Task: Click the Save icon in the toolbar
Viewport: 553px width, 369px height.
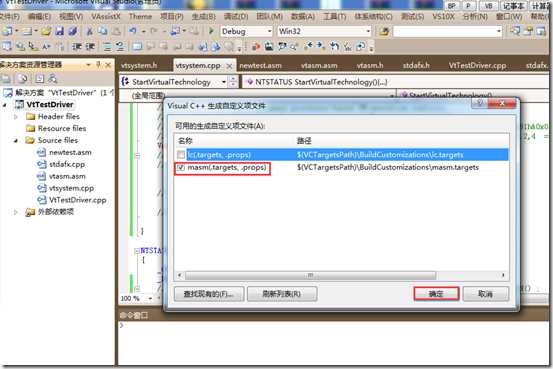Action: 59,31
